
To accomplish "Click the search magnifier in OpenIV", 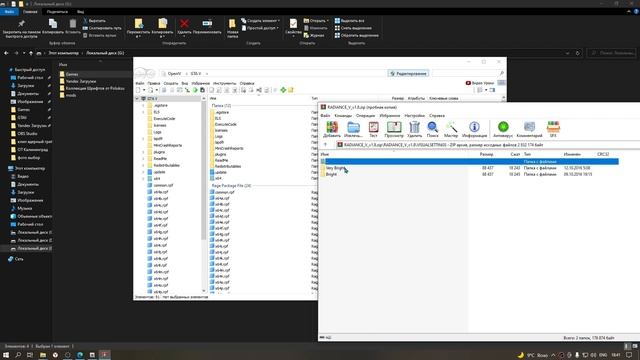I will 502,73.
